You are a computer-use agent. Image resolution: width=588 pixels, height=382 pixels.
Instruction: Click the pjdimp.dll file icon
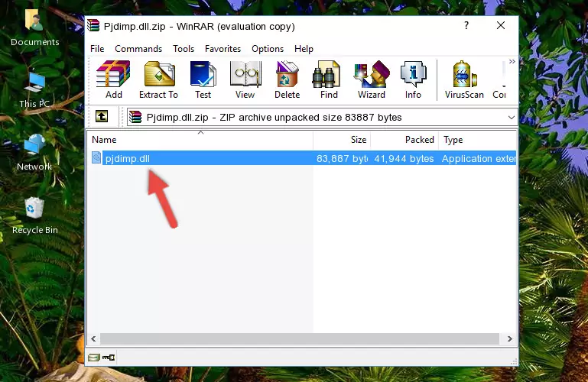[x=96, y=157]
